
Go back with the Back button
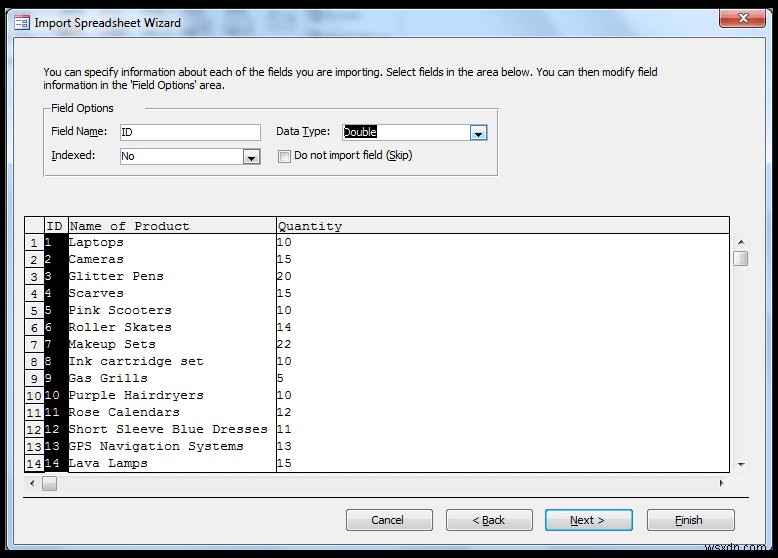click(489, 520)
